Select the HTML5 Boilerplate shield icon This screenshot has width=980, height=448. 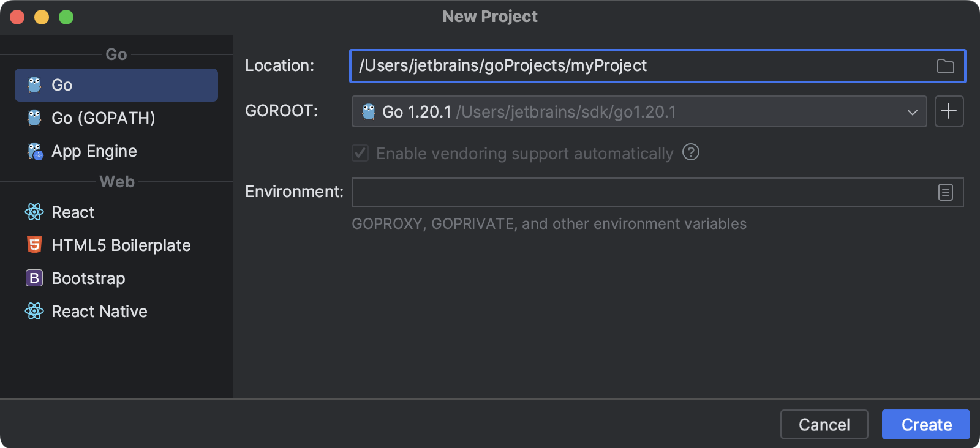click(35, 245)
